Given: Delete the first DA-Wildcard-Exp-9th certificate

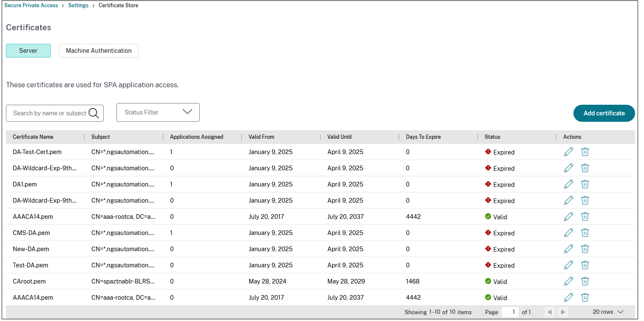Looking at the screenshot, I should [x=585, y=168].
